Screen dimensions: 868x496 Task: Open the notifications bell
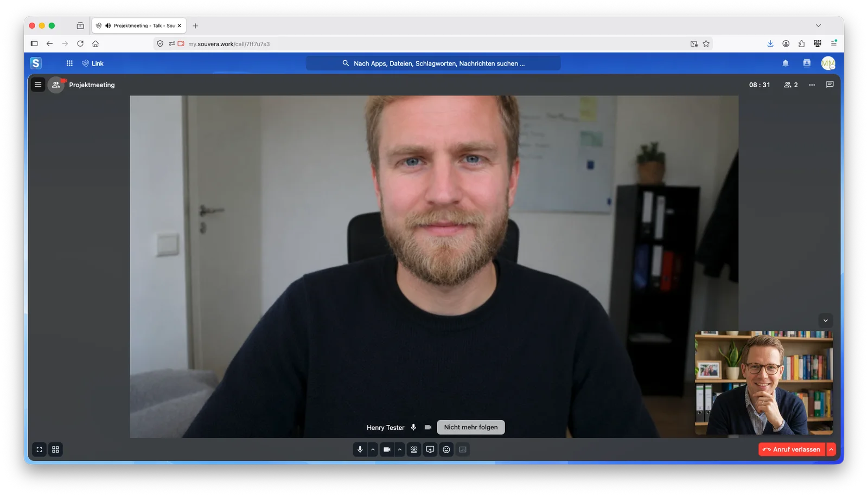tap(786, 63)
